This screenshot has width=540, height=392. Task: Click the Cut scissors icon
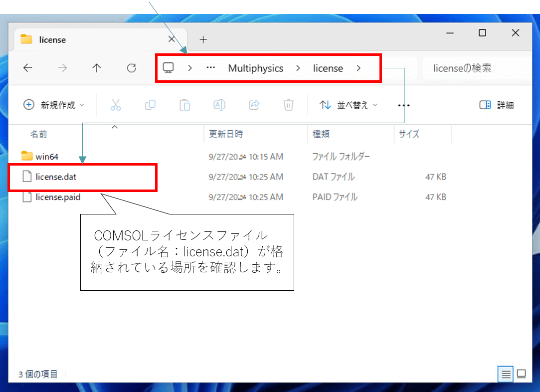pos(116,105)
